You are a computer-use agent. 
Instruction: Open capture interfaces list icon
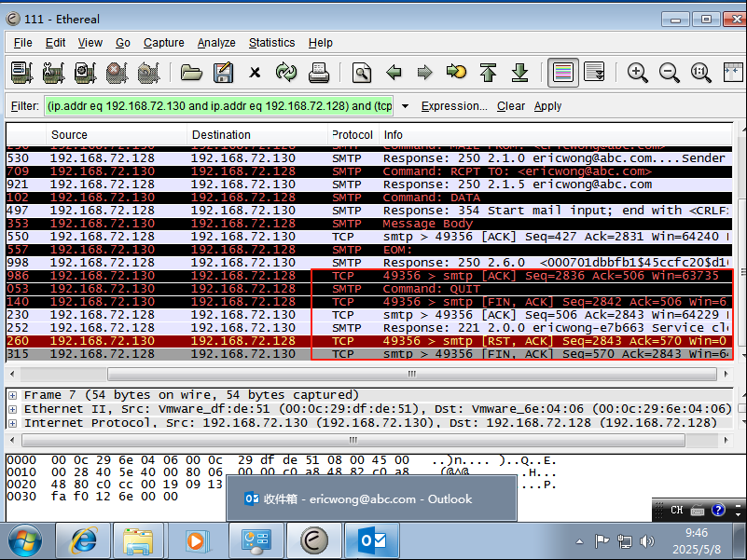click(x=21, y=73)
